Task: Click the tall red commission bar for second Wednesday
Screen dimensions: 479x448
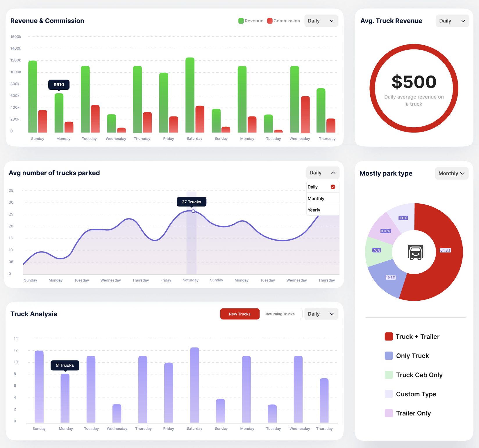Action: pyautogui.click(x=305, y=114)
